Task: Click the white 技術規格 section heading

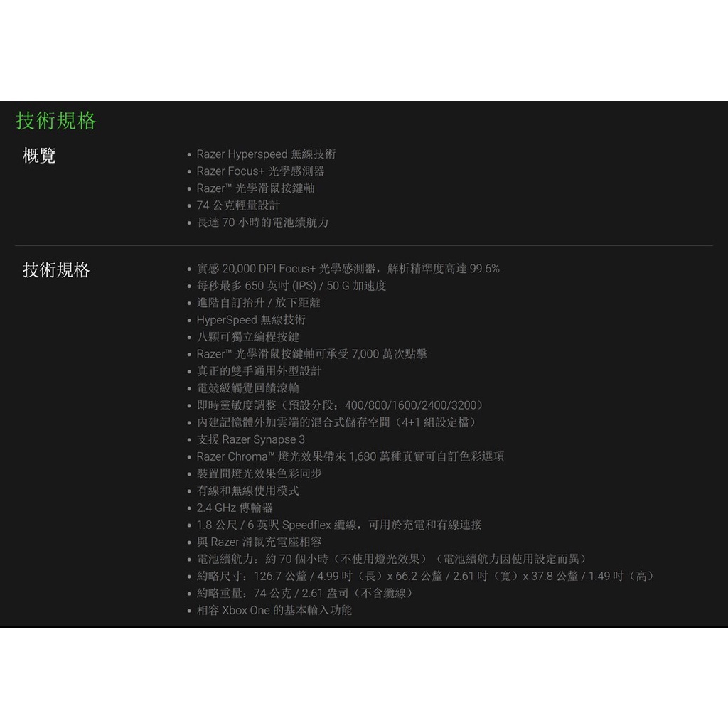Action: click(x=56, y=270)
